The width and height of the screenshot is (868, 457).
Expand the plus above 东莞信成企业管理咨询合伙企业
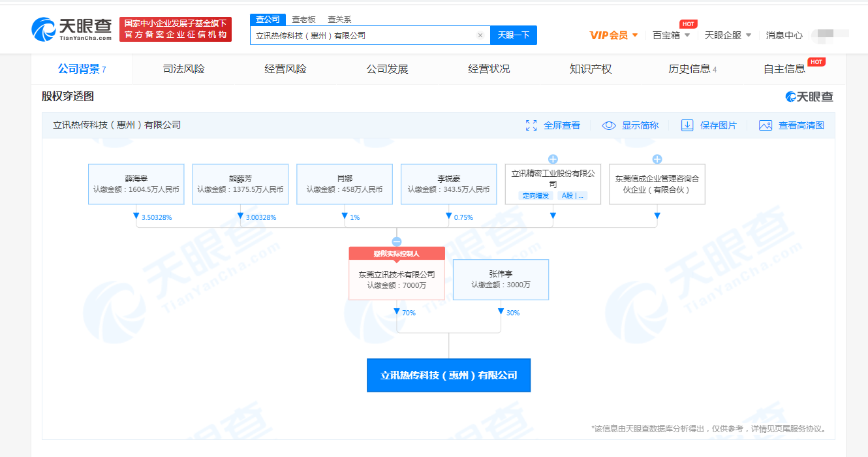(x=657, y=159)
